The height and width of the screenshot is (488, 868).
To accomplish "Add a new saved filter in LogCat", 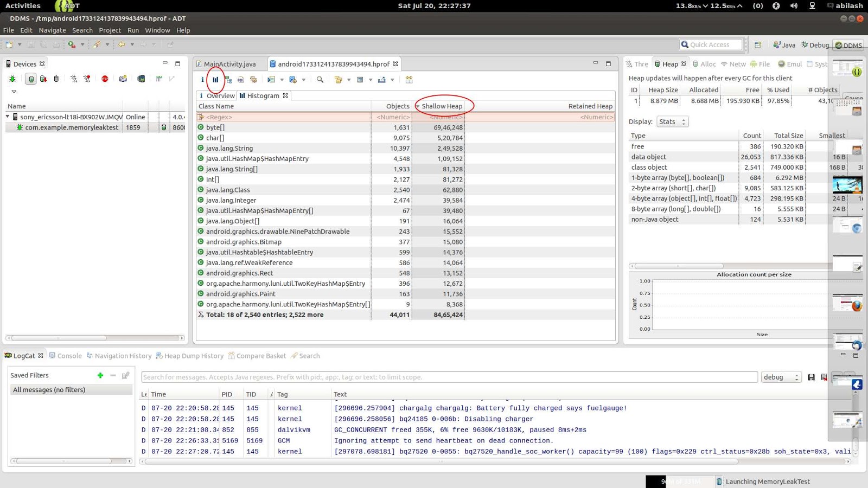I will coord(100,375).
